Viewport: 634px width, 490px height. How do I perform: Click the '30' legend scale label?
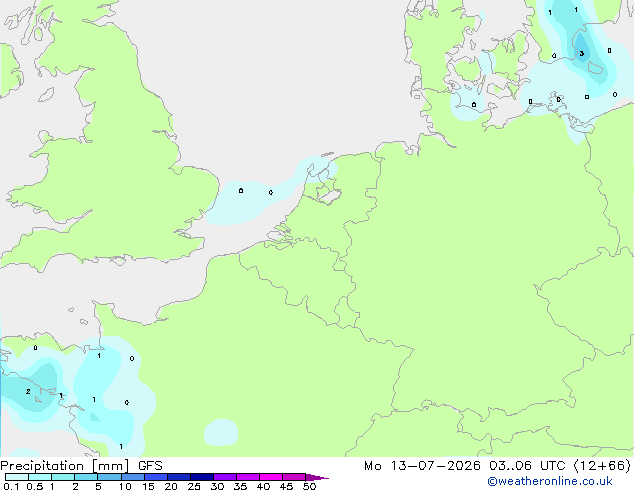point(217,486)
